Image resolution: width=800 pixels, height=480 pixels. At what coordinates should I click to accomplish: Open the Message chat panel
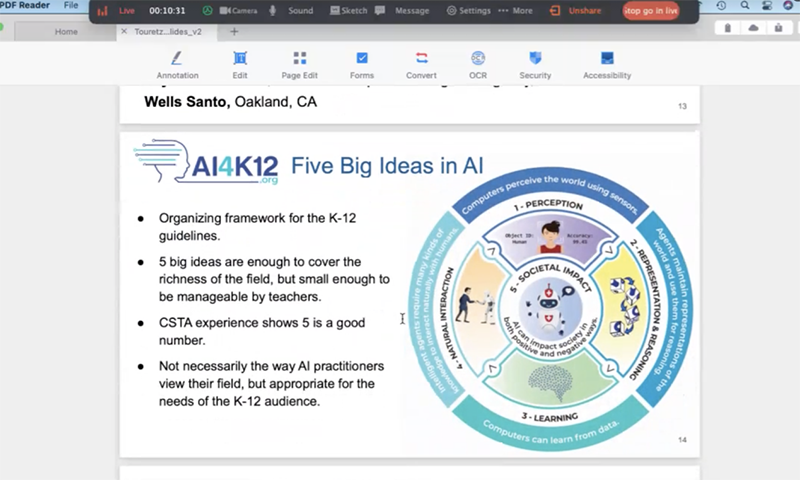[x=405, y=11]
